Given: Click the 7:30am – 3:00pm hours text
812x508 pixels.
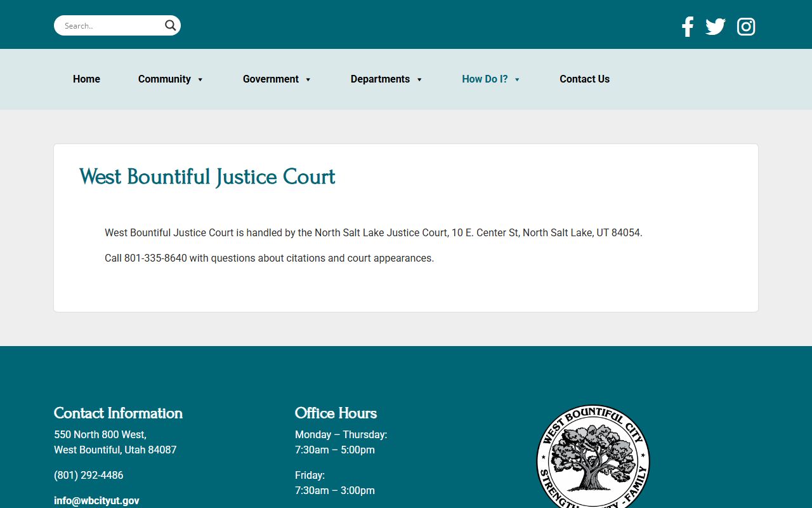Looking at the screenshot, I should 335,490.
